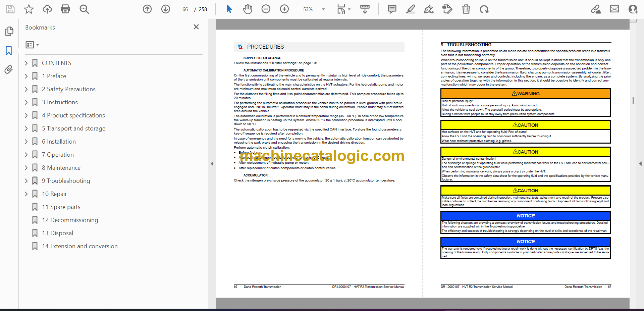
Task: Expand the 4 Product specifications bookmark
Action: [26, 115]
